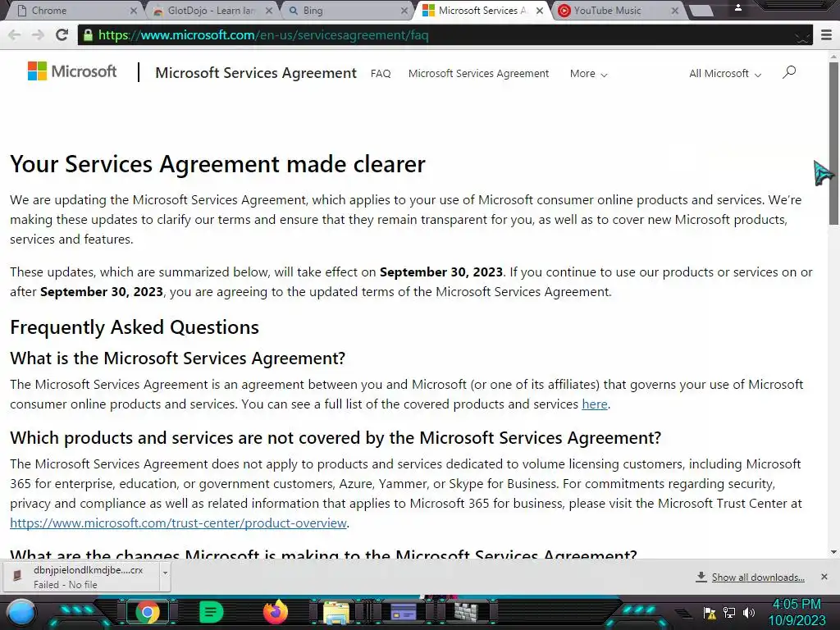Open Microsoft Services Agreement navigation link
Screen dimensions: 840x630
[478, 73]
